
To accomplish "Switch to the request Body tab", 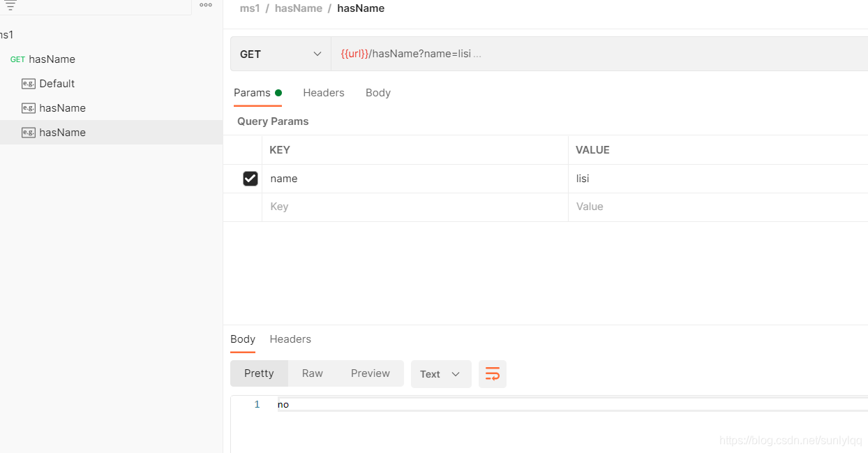I will 378,93.
